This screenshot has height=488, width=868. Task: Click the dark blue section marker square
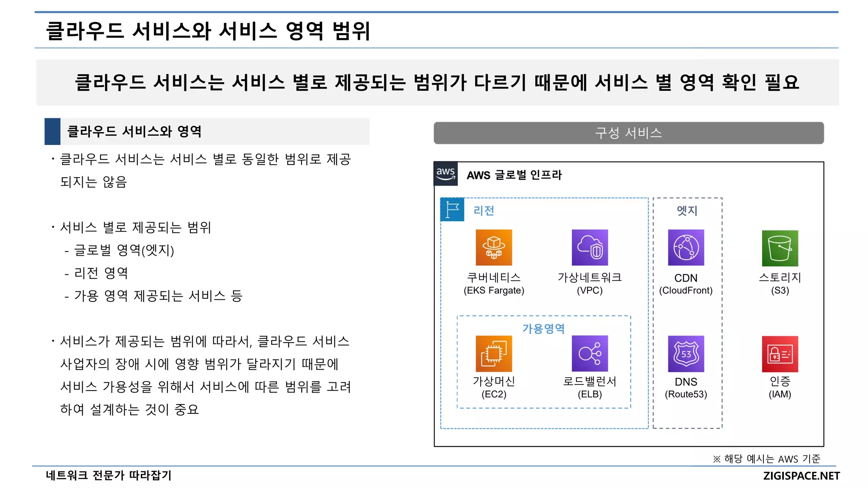(53, 131)
